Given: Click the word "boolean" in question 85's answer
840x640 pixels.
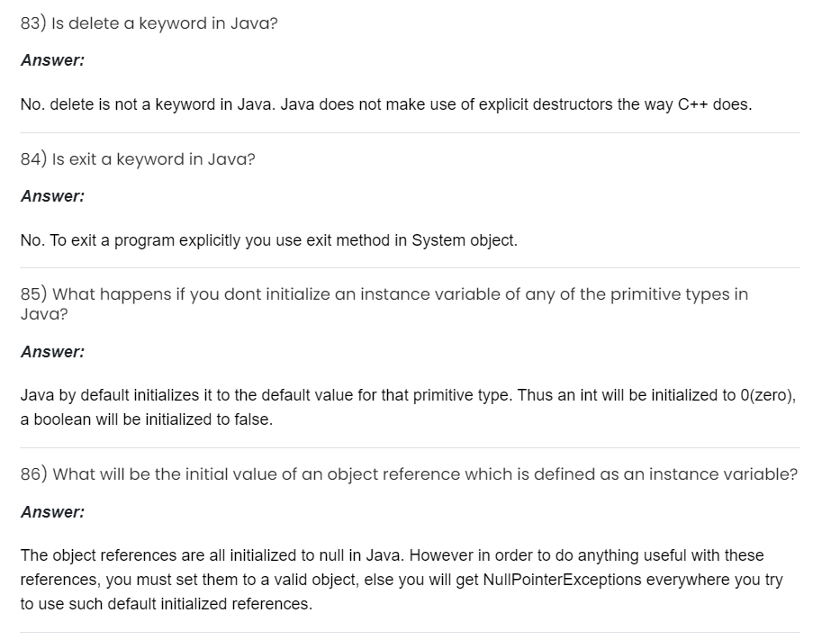Looking at the screenshot, I should pos(62,420).
